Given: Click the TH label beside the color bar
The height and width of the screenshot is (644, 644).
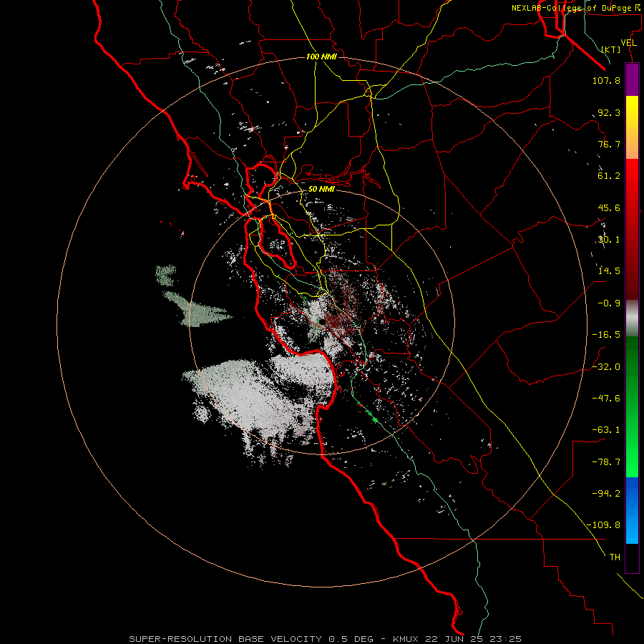Looking at the screenshot, I should (615, 557).
